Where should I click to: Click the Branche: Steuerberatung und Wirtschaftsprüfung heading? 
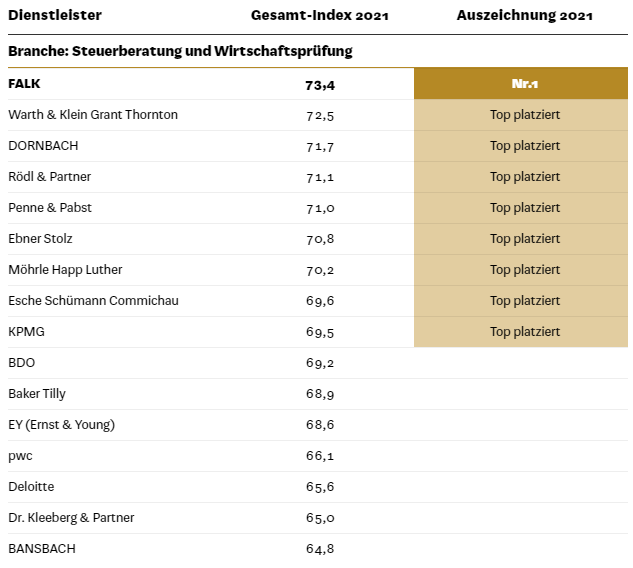click(x=180, y=51)
